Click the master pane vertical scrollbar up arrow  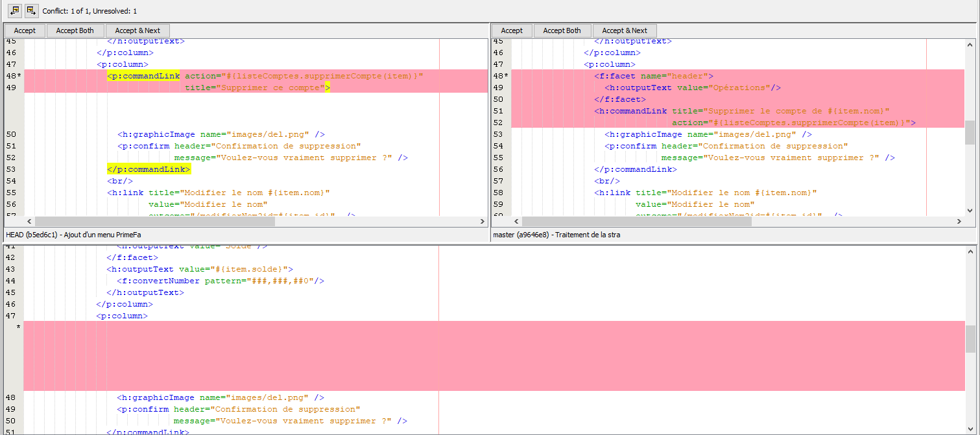(x=970, y=43)
